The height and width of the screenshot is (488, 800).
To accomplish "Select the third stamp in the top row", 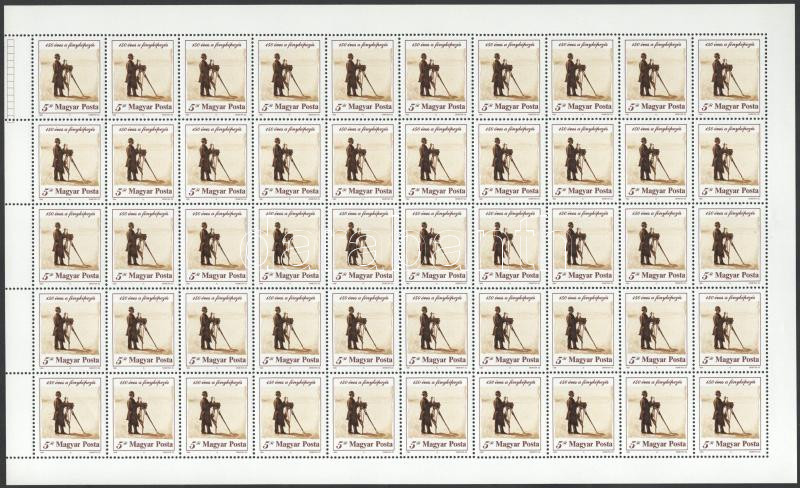I will coord(217,77).
